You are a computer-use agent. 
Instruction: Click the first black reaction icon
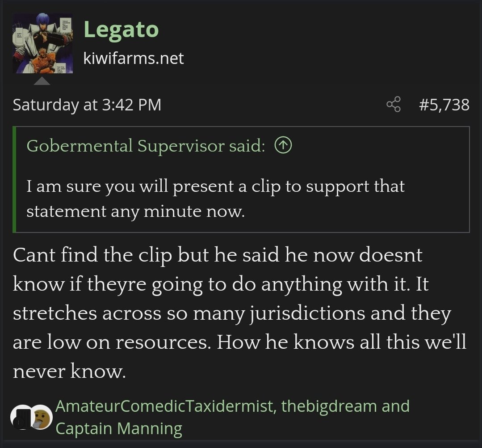[21, 417]
